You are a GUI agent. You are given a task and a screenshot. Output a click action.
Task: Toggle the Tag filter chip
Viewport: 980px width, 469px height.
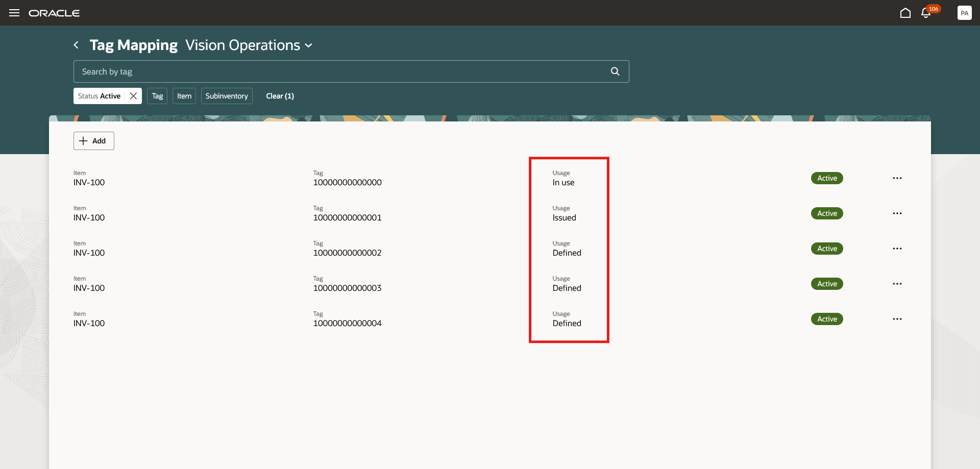coord(157,95)
